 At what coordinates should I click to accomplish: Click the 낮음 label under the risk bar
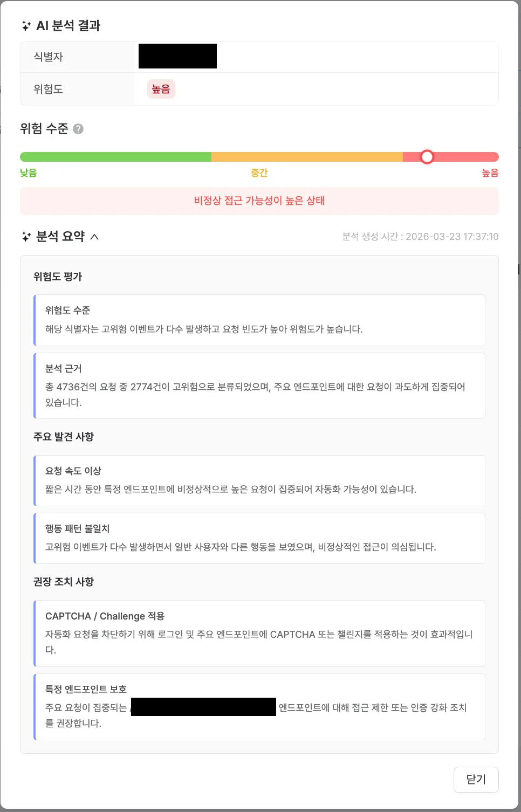[29, 173]
